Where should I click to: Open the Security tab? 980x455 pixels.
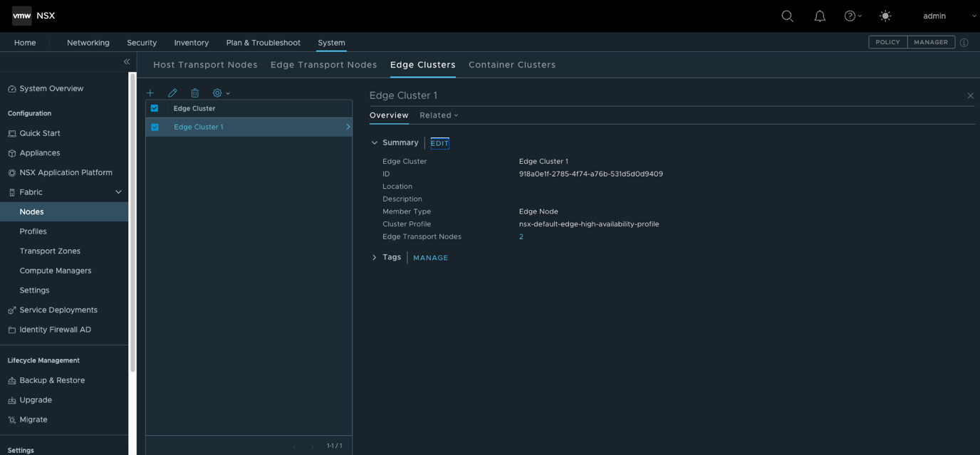click(x=142, y=43)
